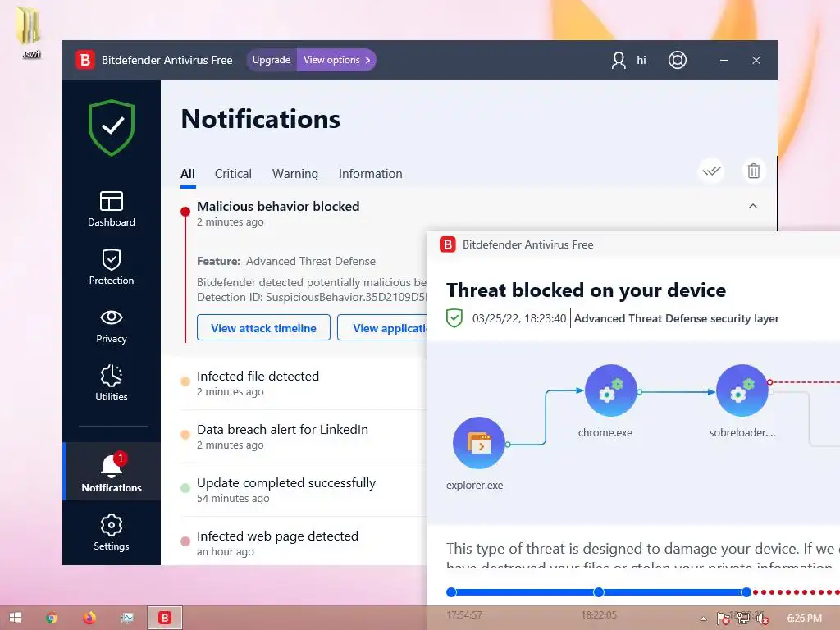Open Bitdefender Settings gear

click(112, 532)
